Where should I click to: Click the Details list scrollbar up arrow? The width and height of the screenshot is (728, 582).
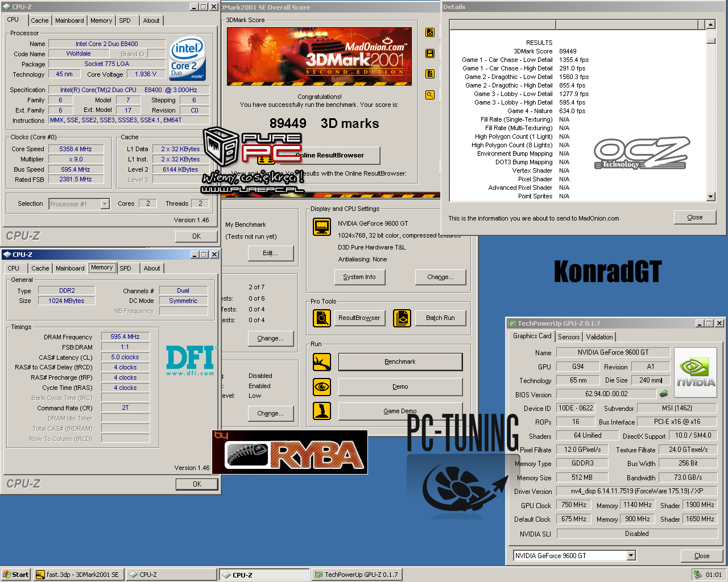pyautogui.click(x=710, y=24)
